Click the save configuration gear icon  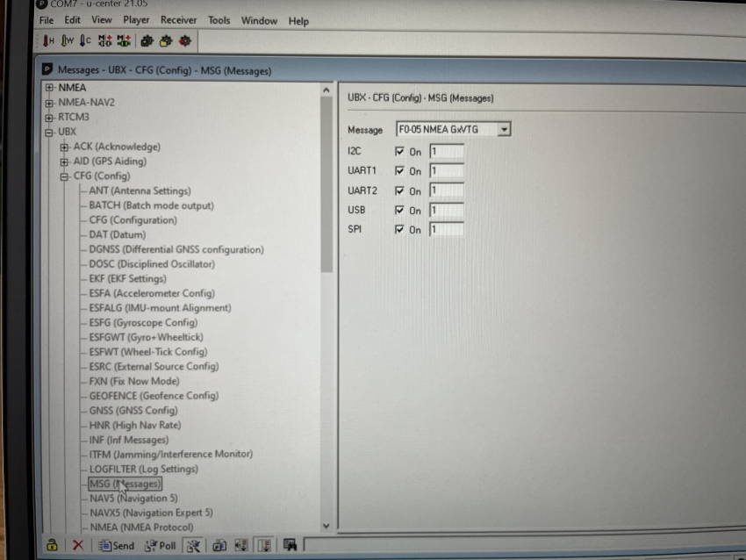pyautogui.click(x=147, y=41)
